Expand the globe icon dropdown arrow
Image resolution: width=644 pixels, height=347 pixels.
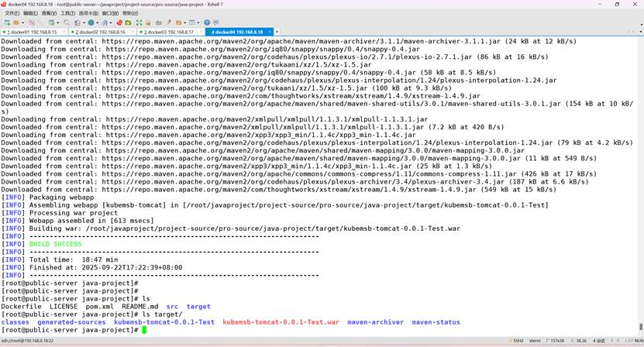tap(98, 22)
